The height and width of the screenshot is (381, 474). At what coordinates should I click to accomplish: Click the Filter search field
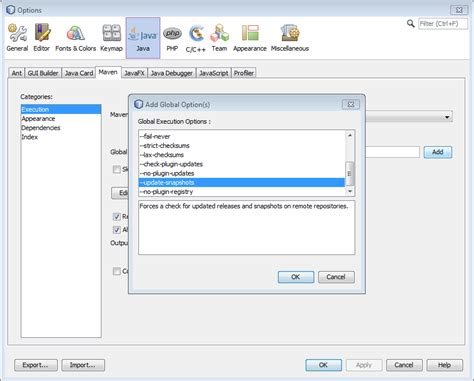click(x=443, y=24)
